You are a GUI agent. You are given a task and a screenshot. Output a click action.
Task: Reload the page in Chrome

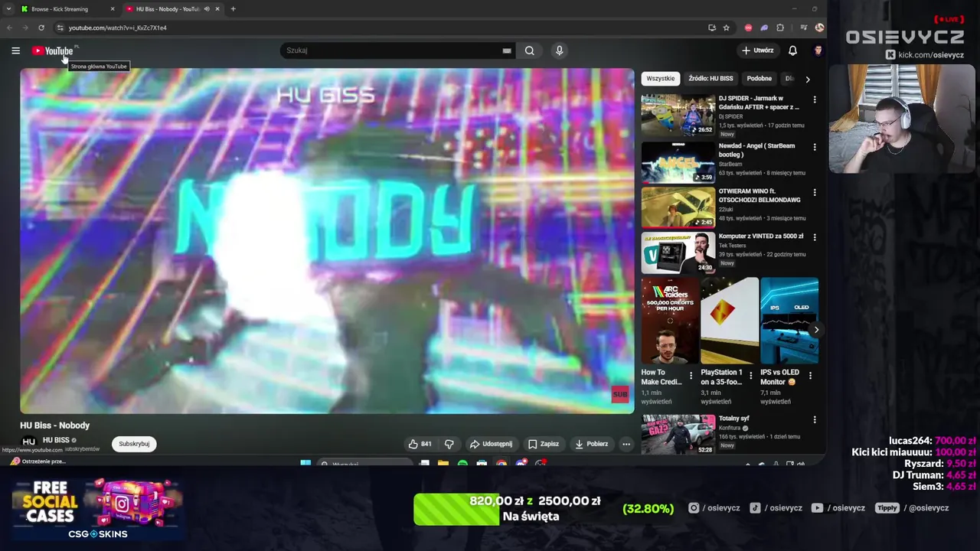point(41,28)
